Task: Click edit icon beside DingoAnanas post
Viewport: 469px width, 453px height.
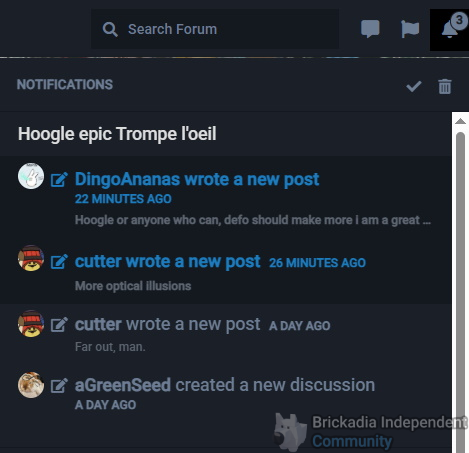Action: point(59,179)
